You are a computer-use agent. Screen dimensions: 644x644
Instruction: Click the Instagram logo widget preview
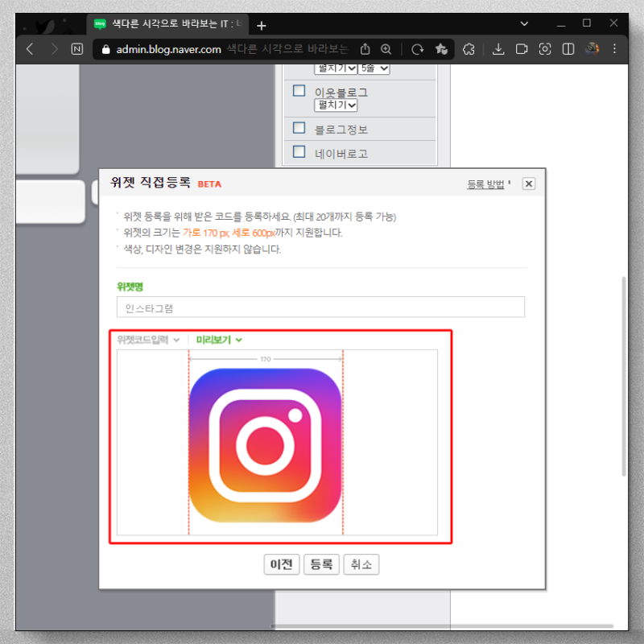[x=266, y=445]
